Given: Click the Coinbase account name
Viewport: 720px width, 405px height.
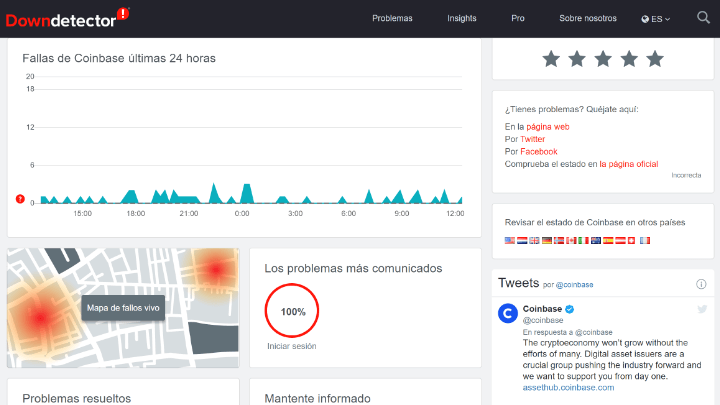Looking at the screenshot, I should [x=542, y=309].
